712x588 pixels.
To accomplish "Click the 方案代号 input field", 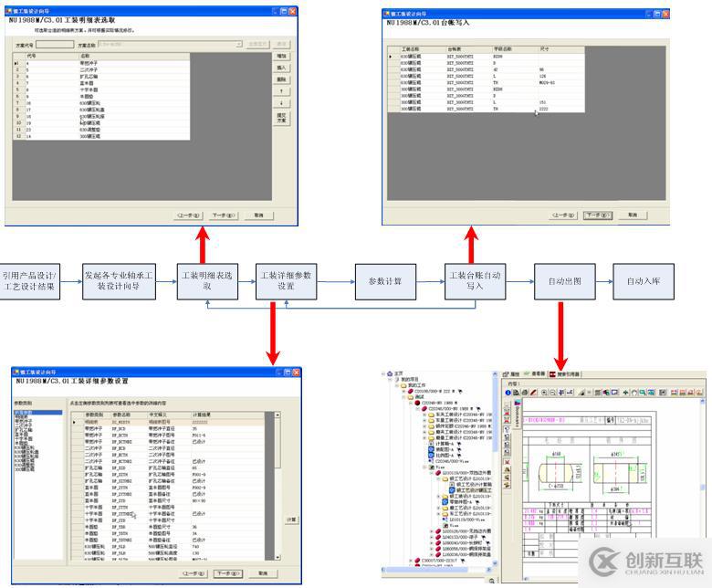I will point(55,44).
